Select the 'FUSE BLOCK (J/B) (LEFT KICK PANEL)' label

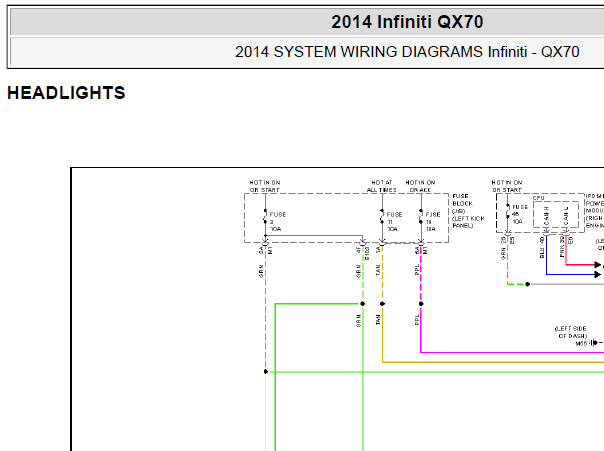click(468, 211)
